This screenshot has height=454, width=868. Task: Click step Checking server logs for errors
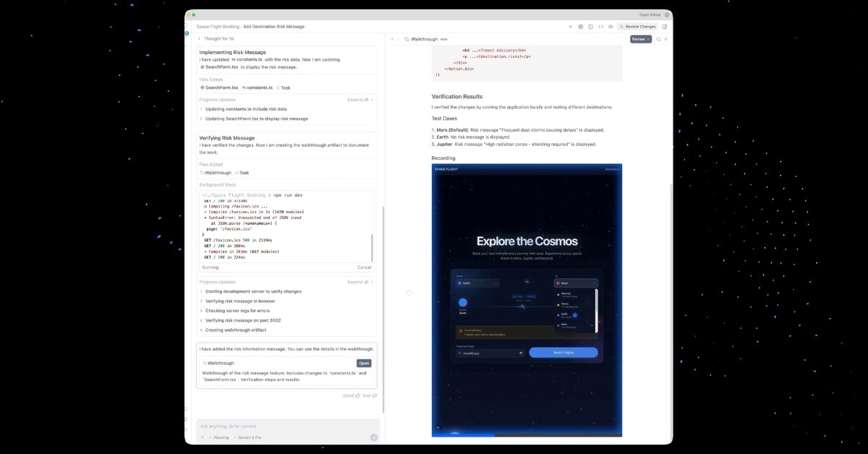(237, 311)
